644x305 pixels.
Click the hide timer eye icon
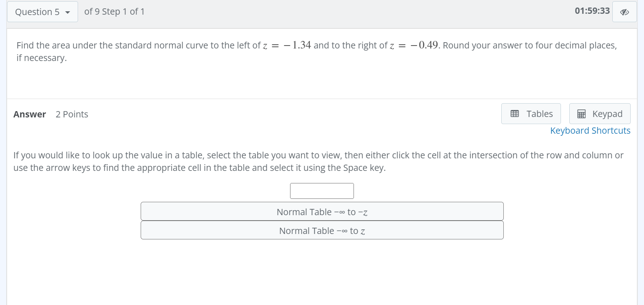pos(624,12)
